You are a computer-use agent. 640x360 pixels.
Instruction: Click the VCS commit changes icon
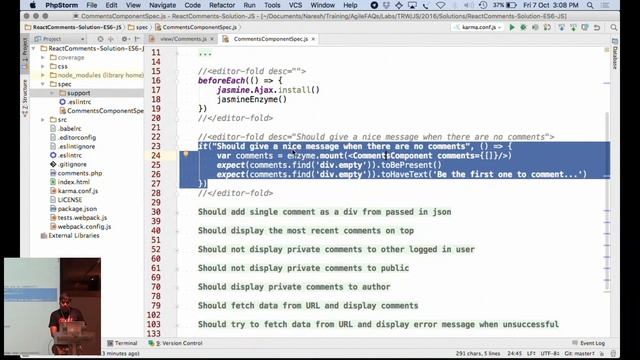click(573, 27)
